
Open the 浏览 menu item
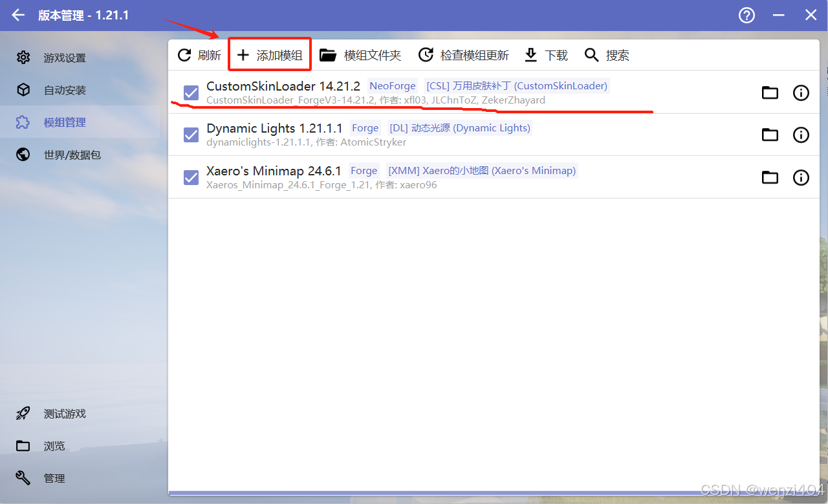tap(80, 446)
